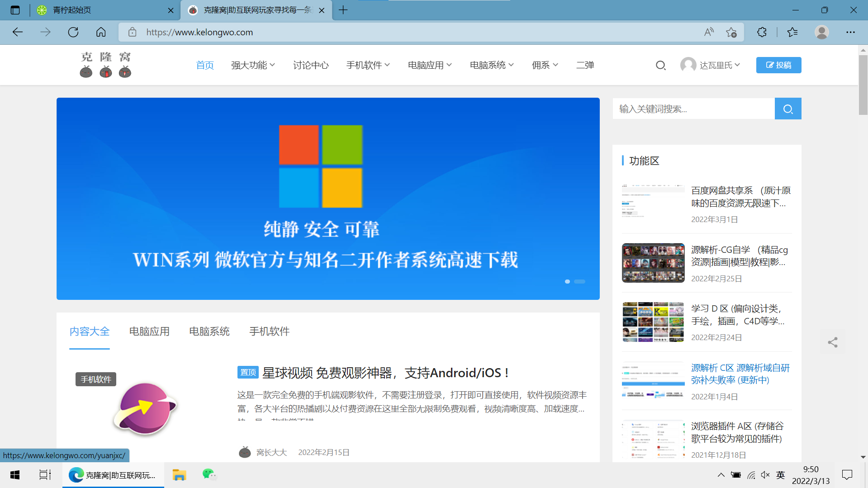Select the 电脑应用 content tab
Image resolution: width=868 pixels, height=488 pixels.
click(x=149, y=332)
